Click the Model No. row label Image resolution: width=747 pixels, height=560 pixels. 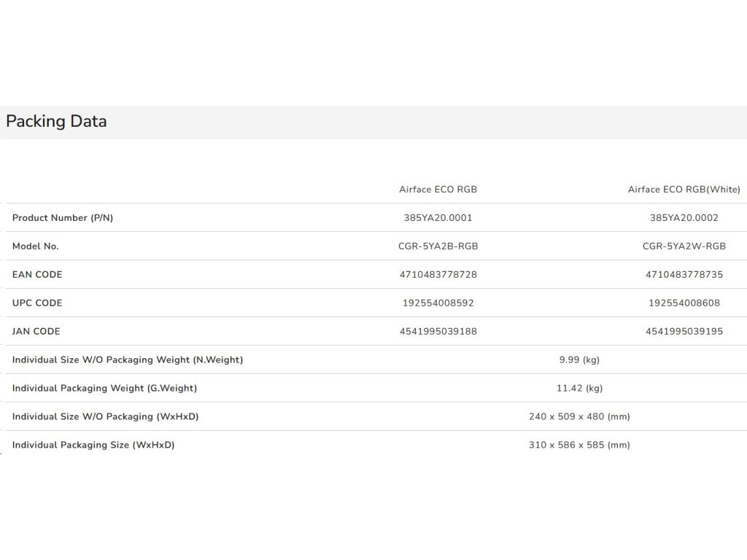(x=36, y=246)
